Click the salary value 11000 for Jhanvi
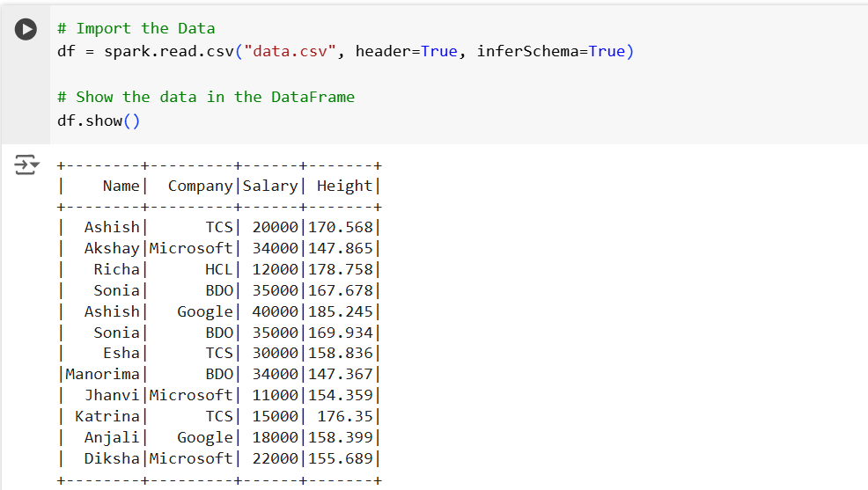Viewport: 868px width, 490px height. [275, 395]
